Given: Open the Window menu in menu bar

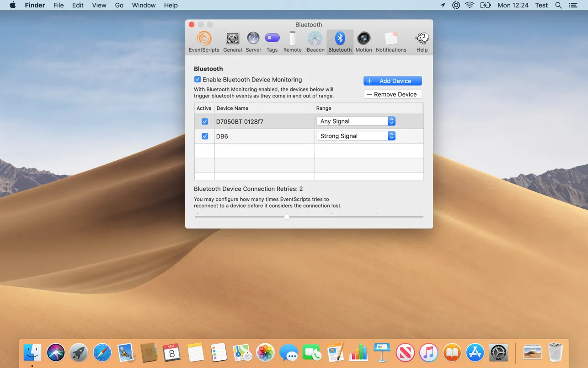Looking at the screenshot, I should coord(144,5).
